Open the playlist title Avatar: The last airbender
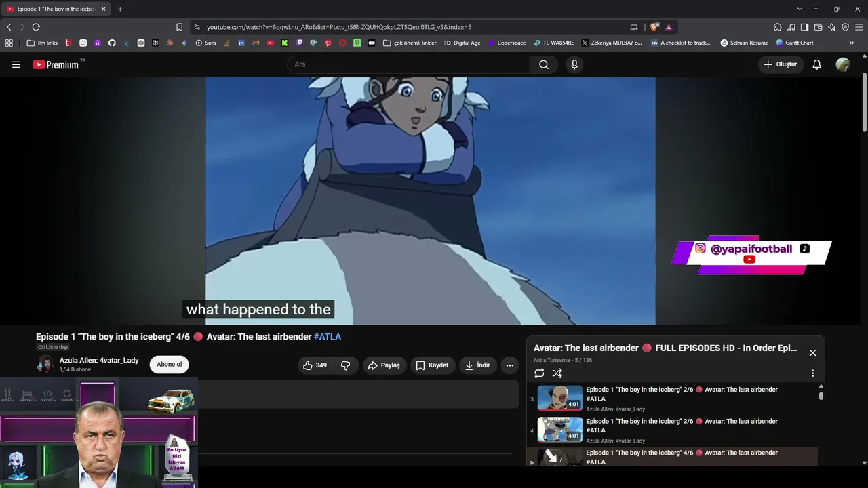868x488 pixels. tap(665, 348)
